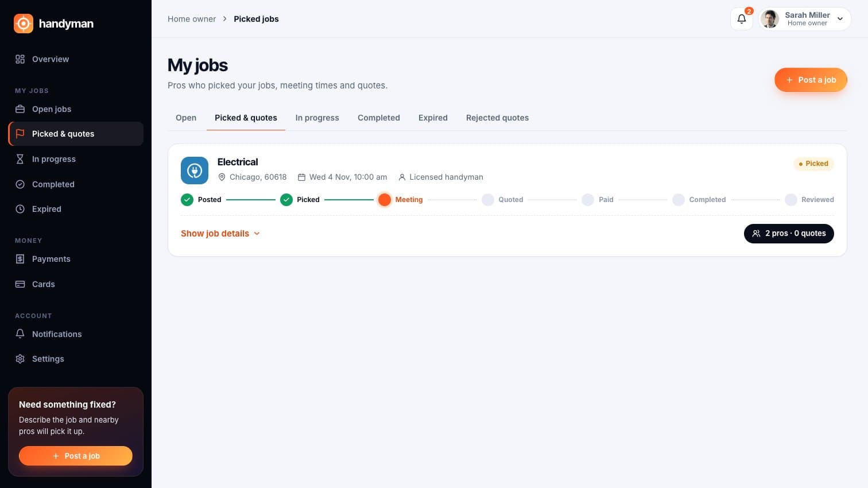Click the Picked & quotes flag icon
Viewport: 868px width, 488px height.
click(x=20, y=134)
